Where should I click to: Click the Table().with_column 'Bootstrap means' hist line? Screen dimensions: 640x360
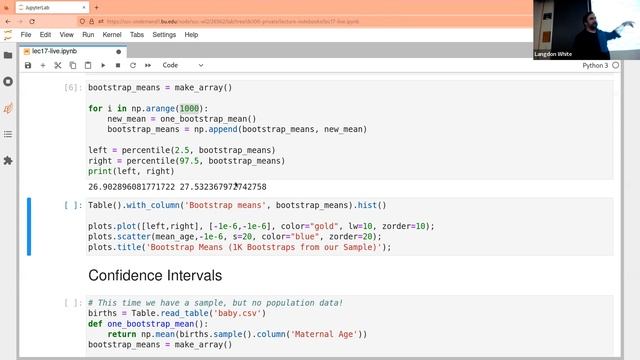[237, 205]
